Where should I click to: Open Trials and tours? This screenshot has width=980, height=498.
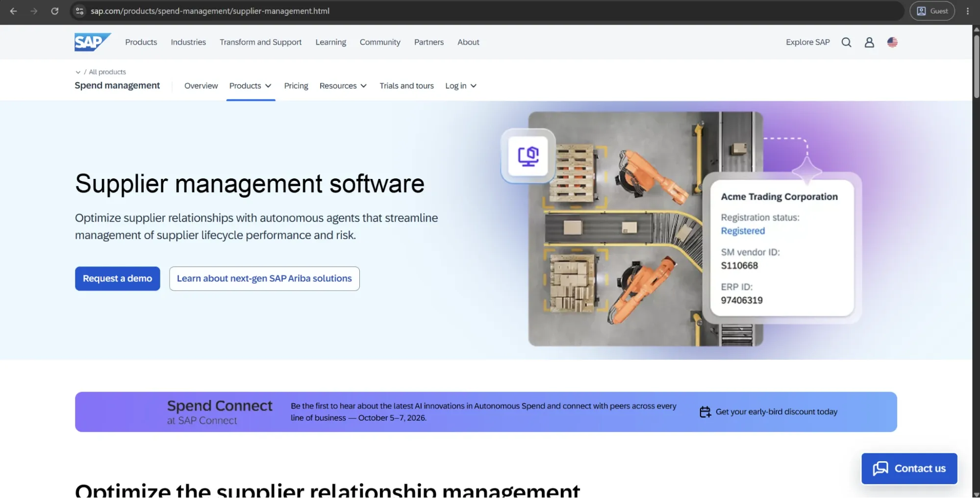tap(407, 86)
